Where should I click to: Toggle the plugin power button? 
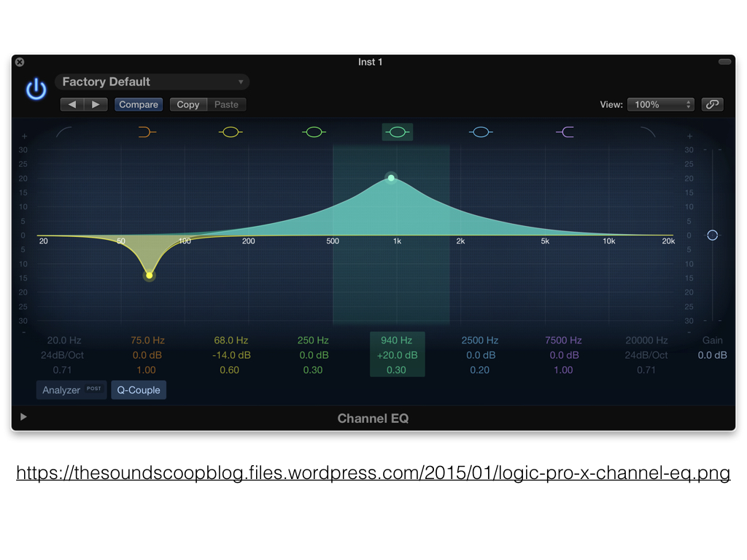[x=36, y=89]
